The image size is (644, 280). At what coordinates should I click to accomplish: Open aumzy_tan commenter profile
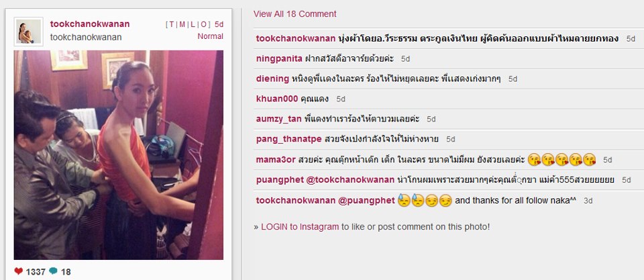[279, 120]
